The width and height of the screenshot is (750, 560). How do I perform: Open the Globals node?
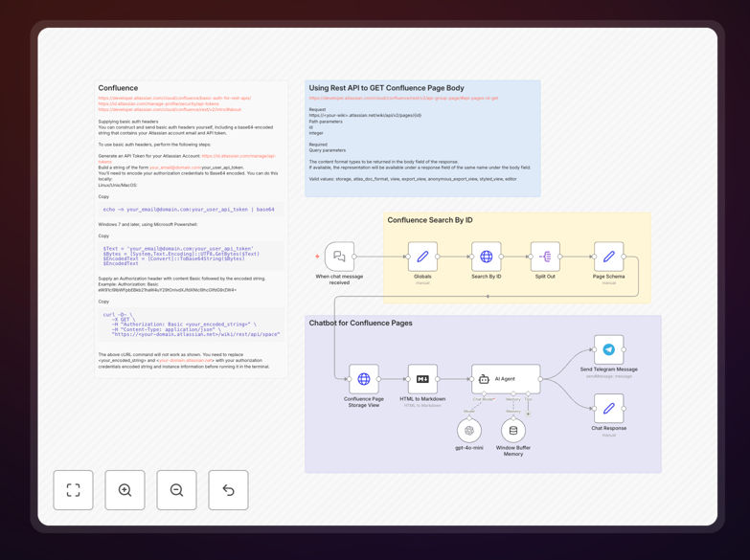(422, 257)
